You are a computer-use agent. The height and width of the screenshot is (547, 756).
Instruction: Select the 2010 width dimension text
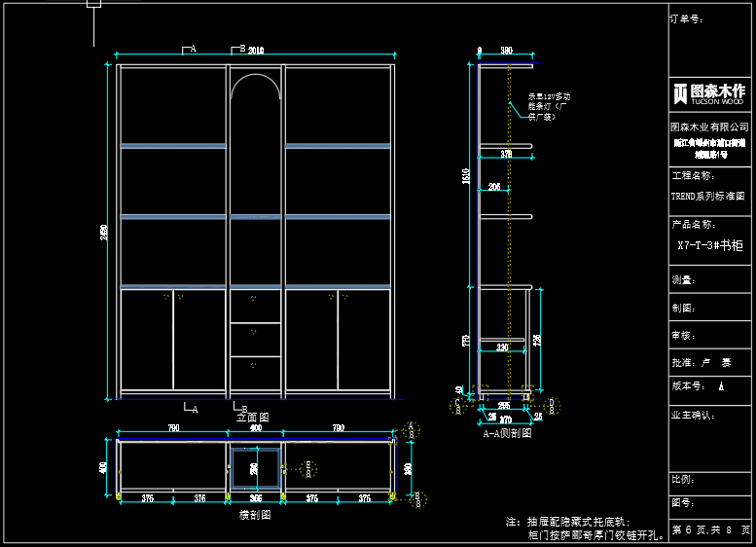tap(257, 50)
